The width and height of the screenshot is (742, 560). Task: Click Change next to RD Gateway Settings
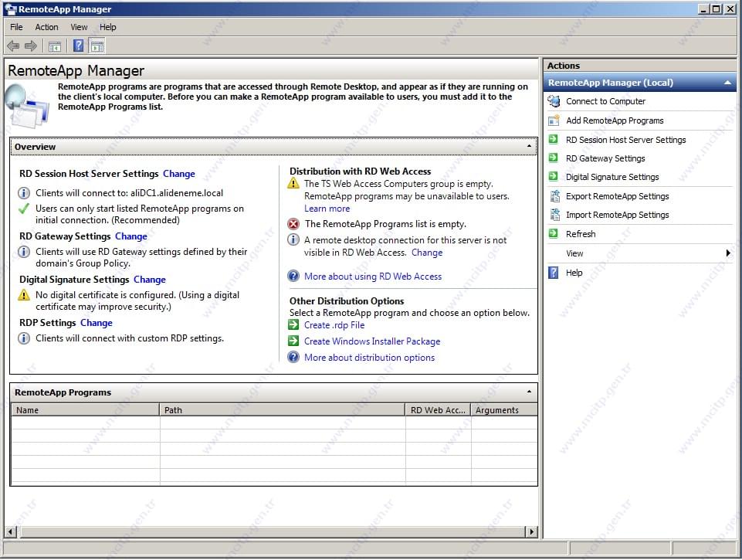point(131,236)
